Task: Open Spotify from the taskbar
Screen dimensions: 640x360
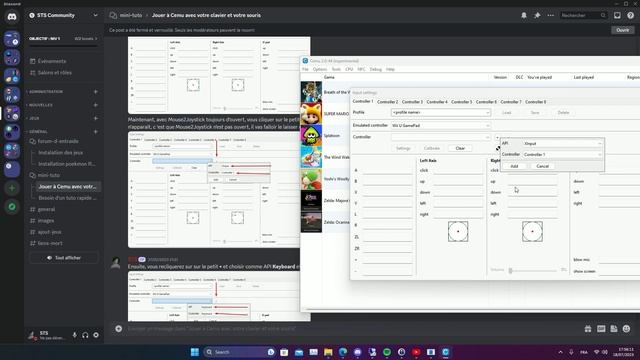Action: coord(387,352)
